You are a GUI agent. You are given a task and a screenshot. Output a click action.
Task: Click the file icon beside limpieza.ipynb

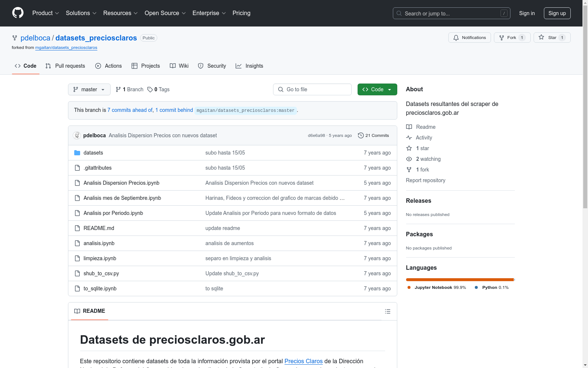click(77, 258)
